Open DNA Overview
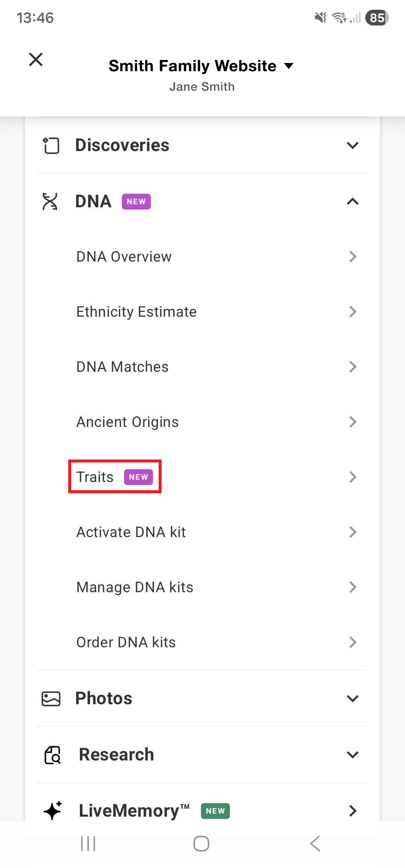405x868 pixels. click(x=124, y=257)
